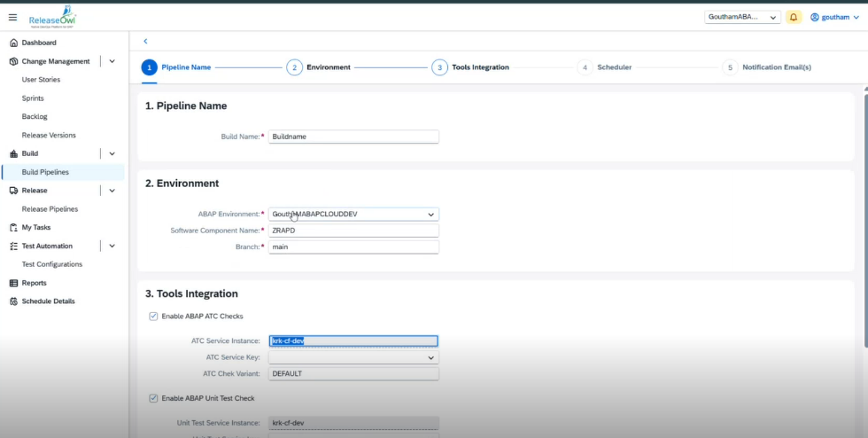Click the Build Name input field

(x=353, y=137)
